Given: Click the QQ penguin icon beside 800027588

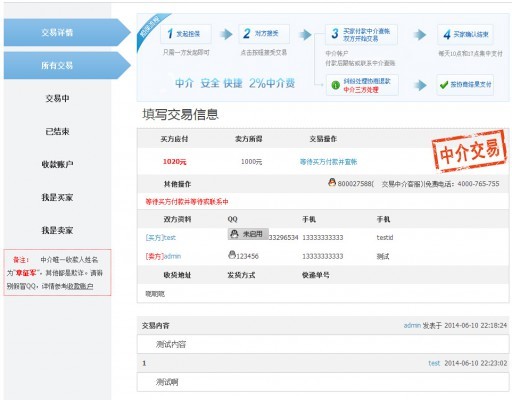Looking at the screenshot, I should coord(332,182).
